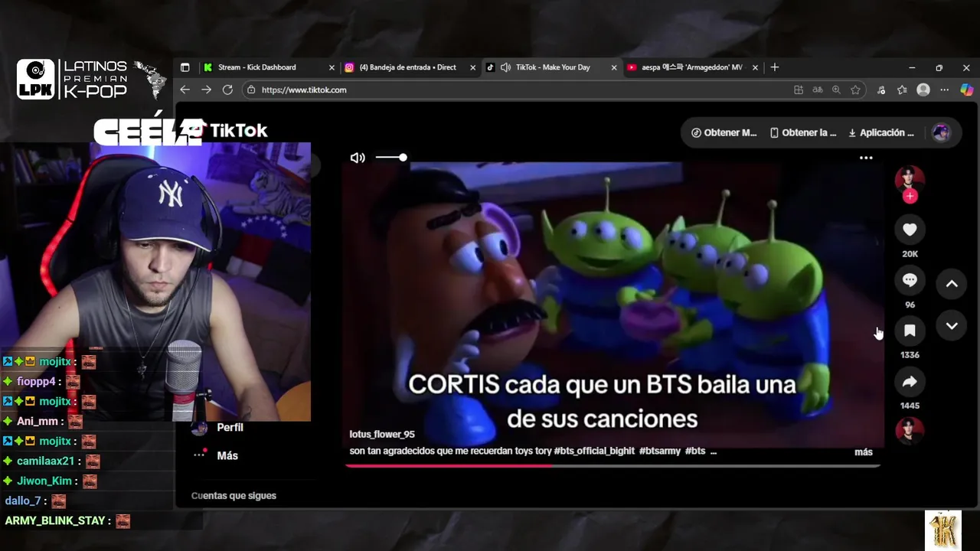Go back in browser history

coord(185,90)
